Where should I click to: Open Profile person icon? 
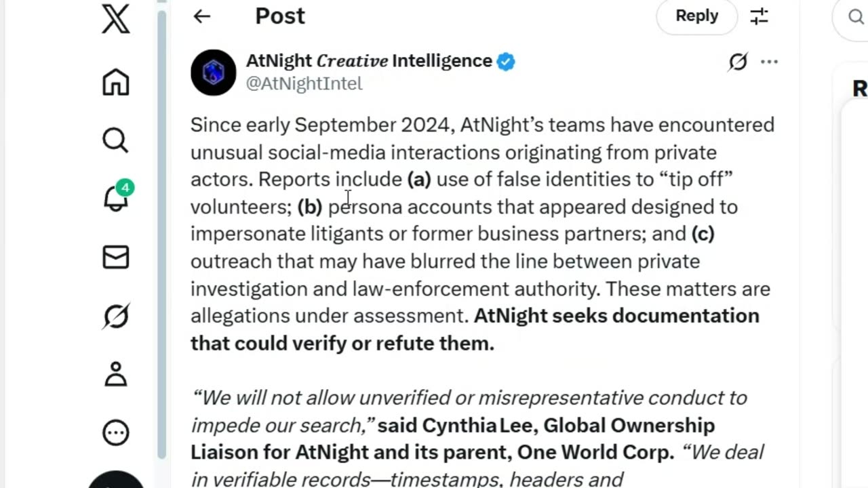coord(115,374)
